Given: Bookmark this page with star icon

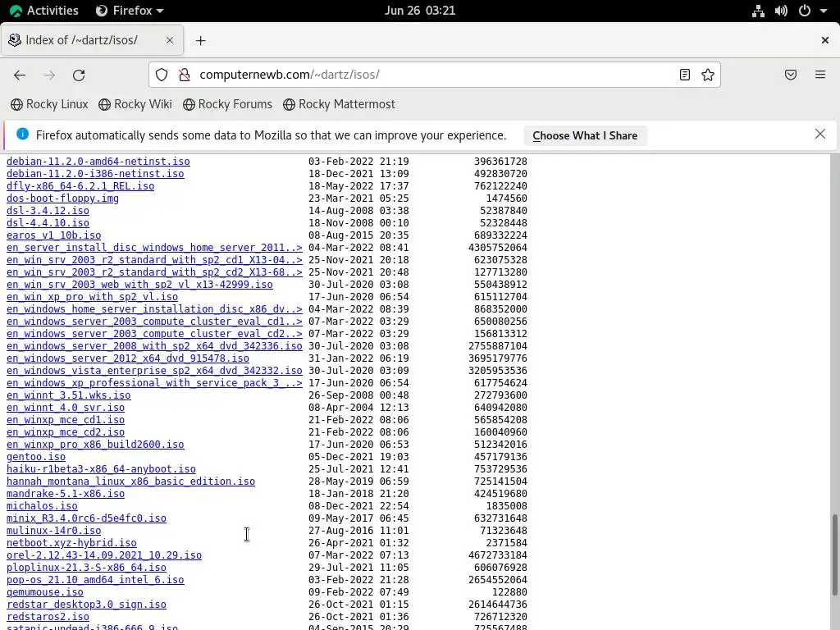Looking at the screenshot, I should (x=708, y=75).
